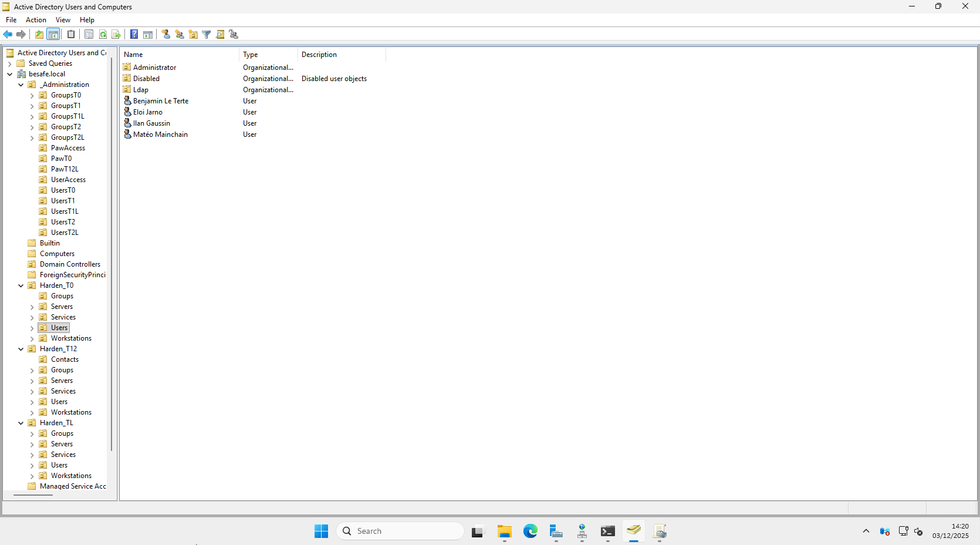Add selected objects to a group
Image resolution: width=980 pixels, height=545 pixels.
pyautogui.click(x=234, y=35)
